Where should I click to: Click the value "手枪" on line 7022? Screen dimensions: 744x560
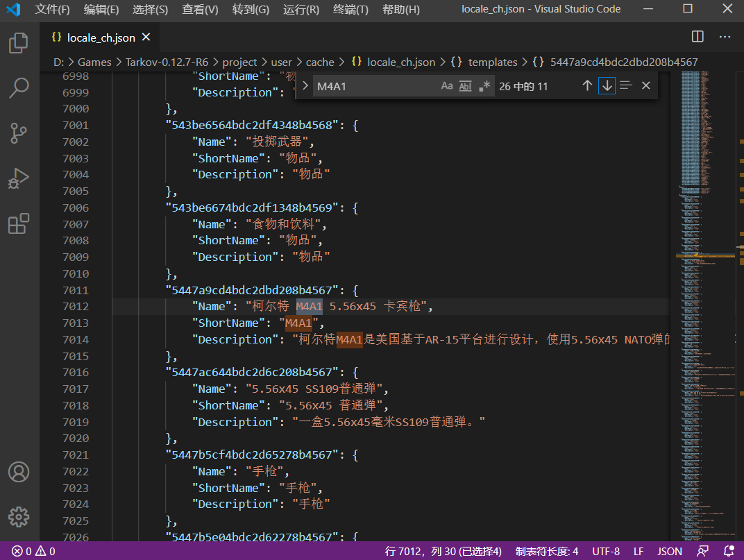[x=264, y=471]
